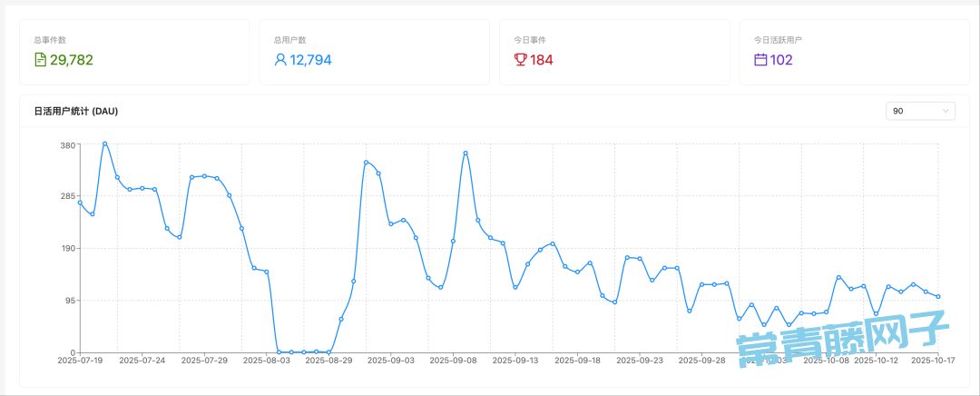
Task: Click the highest July peak data point near 380
Action: coord(105,144)
